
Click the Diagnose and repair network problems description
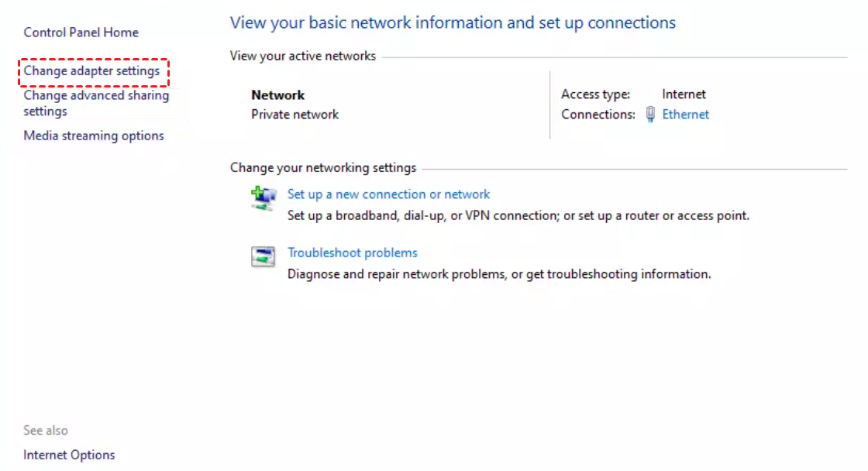pos(499,274)
